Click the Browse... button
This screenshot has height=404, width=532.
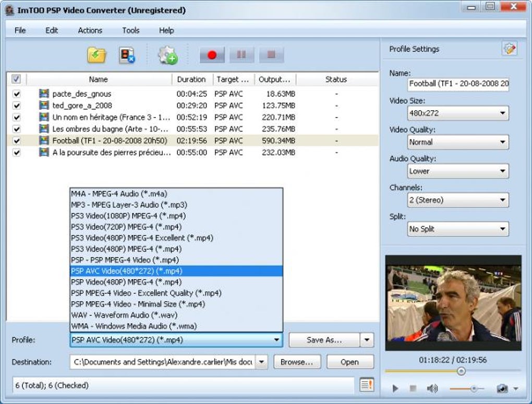tap(297, 362)
